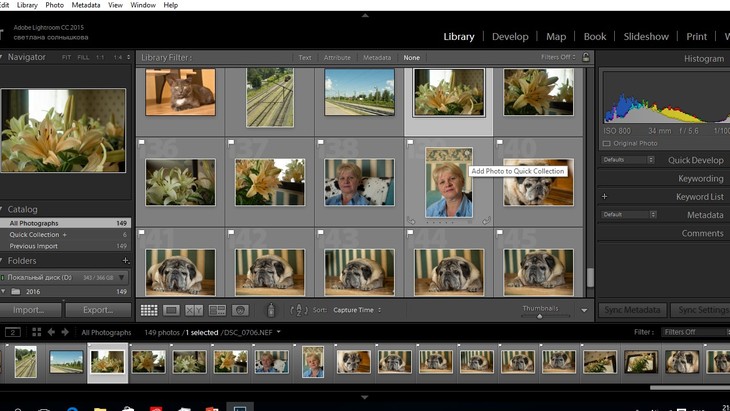Set Navigator zoom to FIT
The height and width of the screenshot is (411, 730).
click(67, 57)
